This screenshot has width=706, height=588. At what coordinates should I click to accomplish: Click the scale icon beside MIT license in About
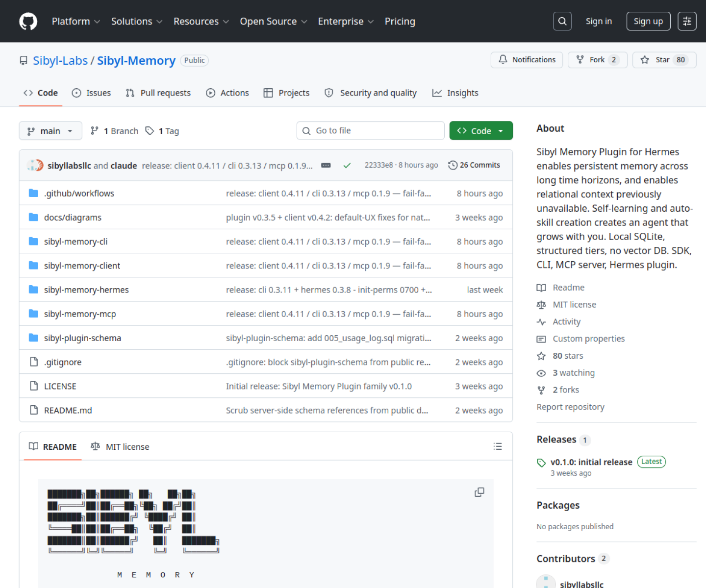click(541, 305)
